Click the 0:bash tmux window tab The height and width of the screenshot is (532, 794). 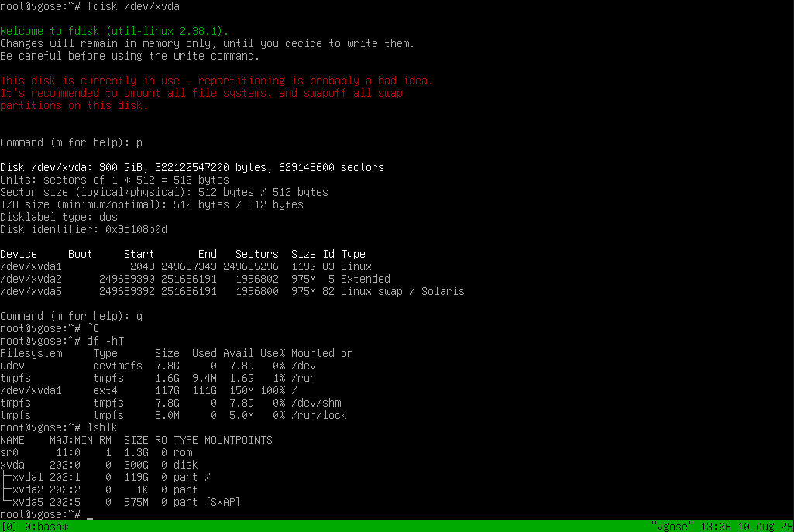[x=46, y=527]
